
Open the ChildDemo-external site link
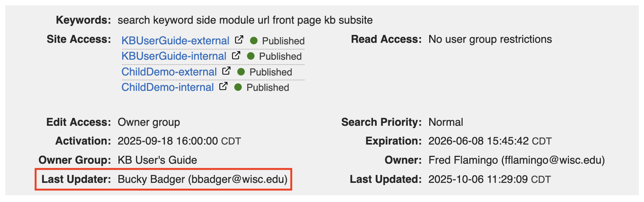point(169,72)
